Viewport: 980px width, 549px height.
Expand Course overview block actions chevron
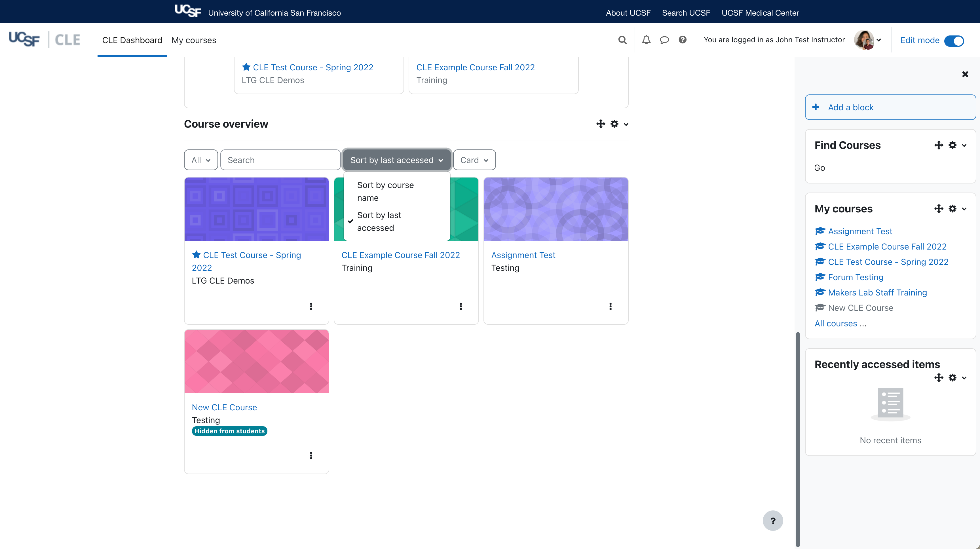(626, 124)
